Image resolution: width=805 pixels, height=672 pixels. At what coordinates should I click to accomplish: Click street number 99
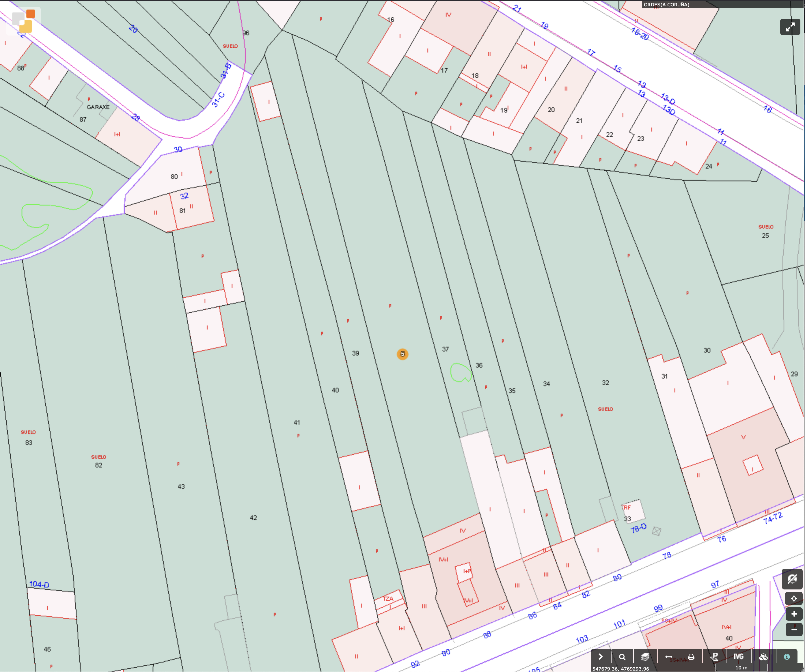click(658, 608)
